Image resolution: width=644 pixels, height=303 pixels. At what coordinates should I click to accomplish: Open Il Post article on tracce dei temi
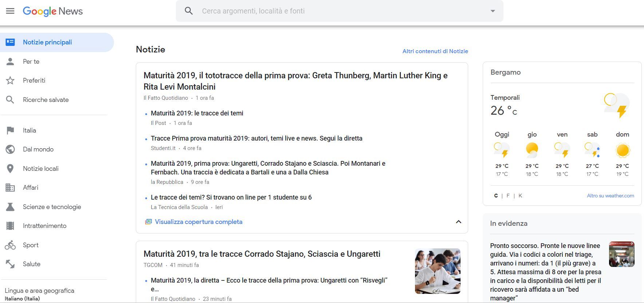click(197, 113)
